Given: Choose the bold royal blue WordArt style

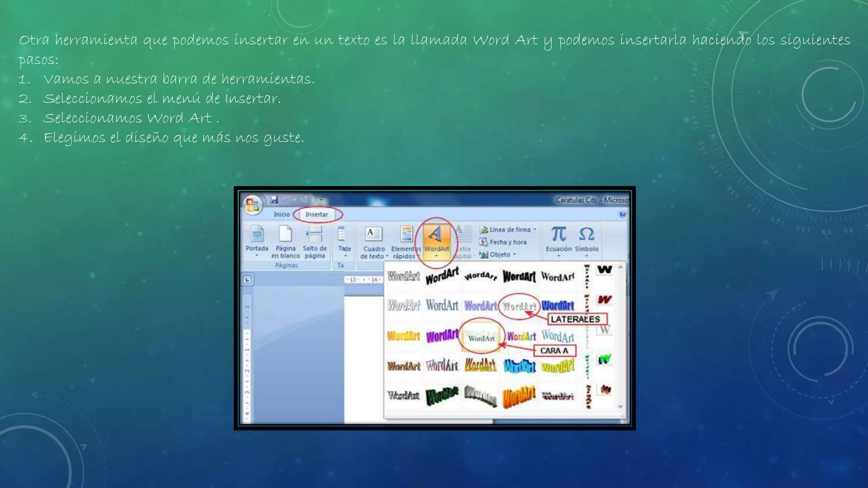Looking at the screenshot, I should (x=558, y=305).
